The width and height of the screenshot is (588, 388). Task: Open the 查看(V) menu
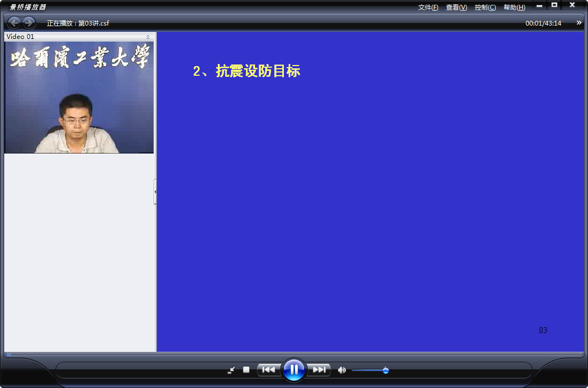(x=456, y=7)
